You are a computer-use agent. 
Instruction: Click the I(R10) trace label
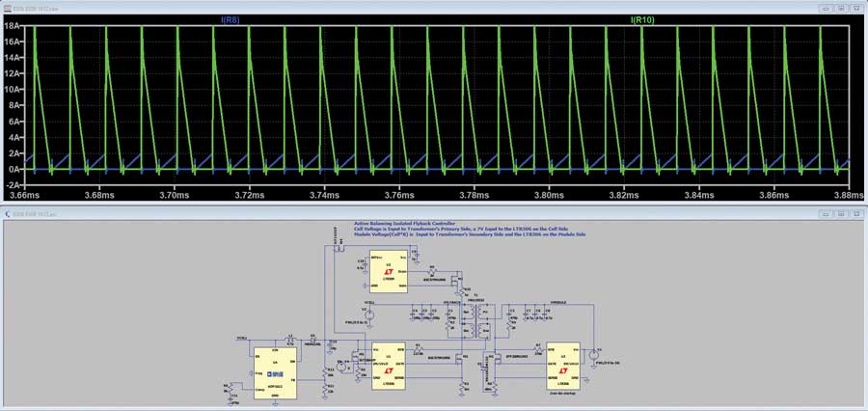644,19
